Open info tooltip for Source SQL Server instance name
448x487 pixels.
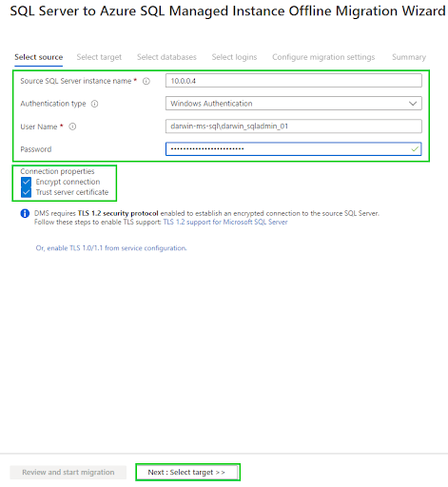pos(146,81)
